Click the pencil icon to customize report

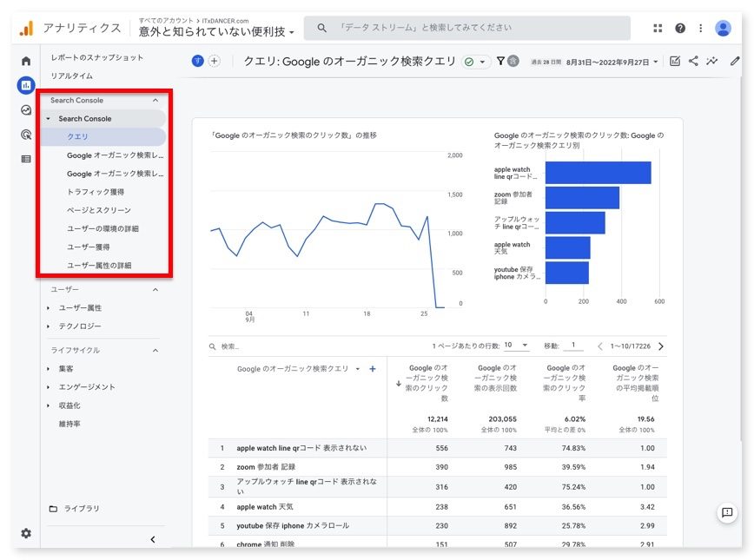click(735, 62)
